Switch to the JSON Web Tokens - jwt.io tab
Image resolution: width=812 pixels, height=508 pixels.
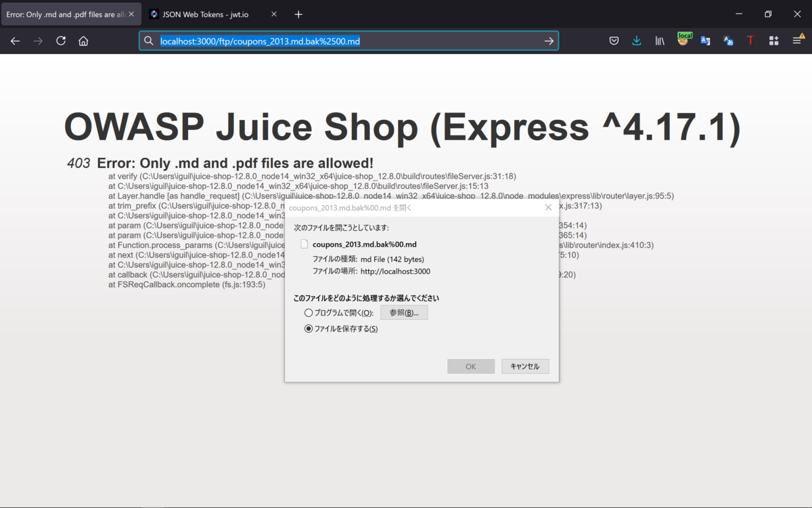(x=212, y=14)
